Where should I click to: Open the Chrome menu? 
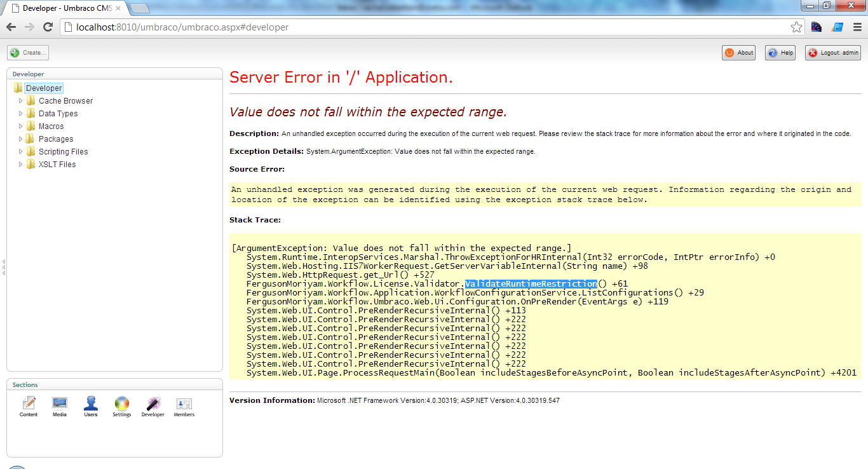(x=857, y=27)
